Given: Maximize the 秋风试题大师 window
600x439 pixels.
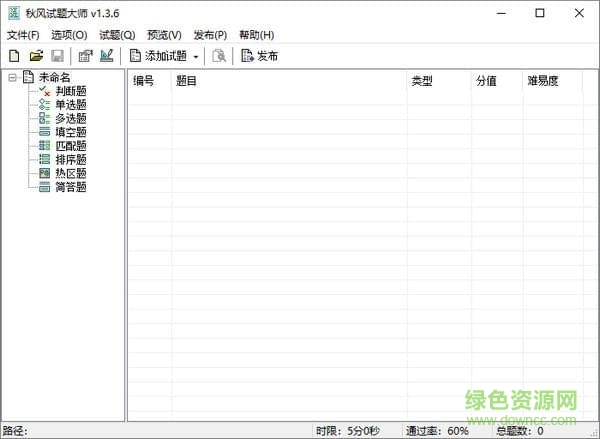Looking at the screenshot, I should click(x=540, y=13).
